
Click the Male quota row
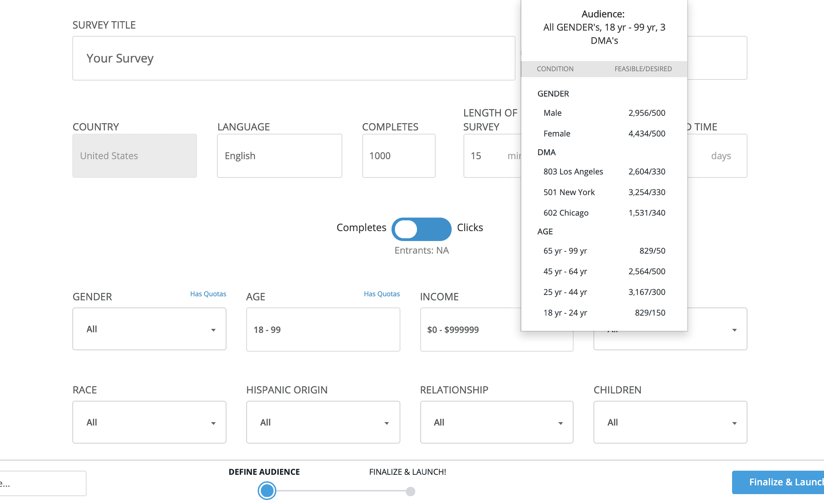(604, 113)
